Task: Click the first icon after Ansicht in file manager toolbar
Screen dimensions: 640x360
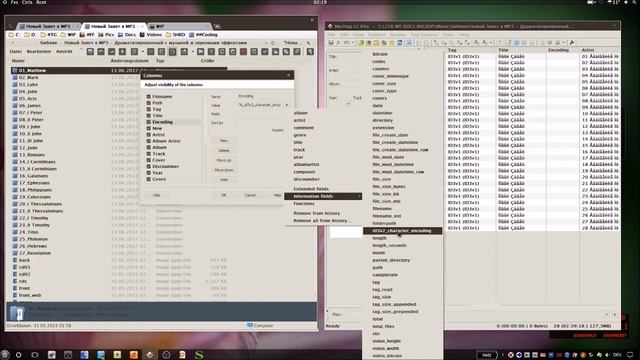Action: click(90, 51)
